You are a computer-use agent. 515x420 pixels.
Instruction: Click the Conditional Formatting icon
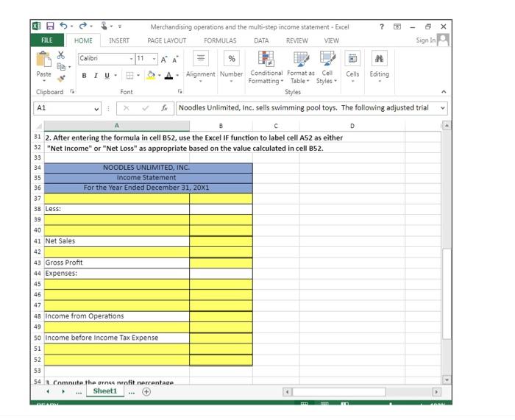(266, 58)
